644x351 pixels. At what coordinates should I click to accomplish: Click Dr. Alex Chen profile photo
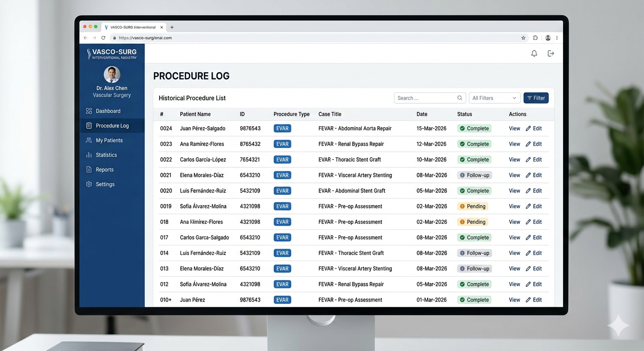pos(112,74)
